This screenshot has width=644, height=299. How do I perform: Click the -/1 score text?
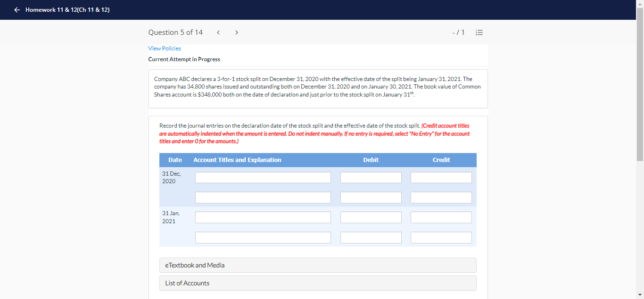[x=458, y=32]
